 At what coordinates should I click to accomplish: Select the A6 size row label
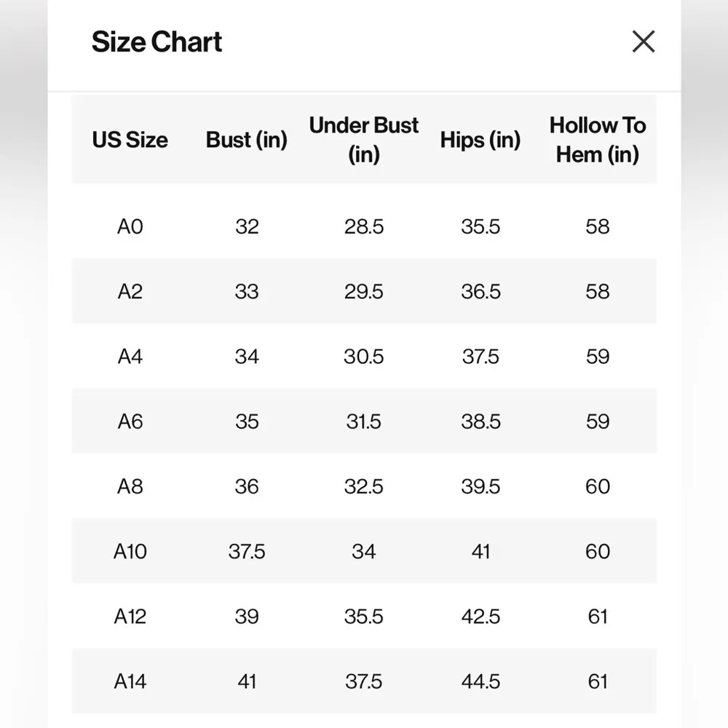[x=130, y=422]
